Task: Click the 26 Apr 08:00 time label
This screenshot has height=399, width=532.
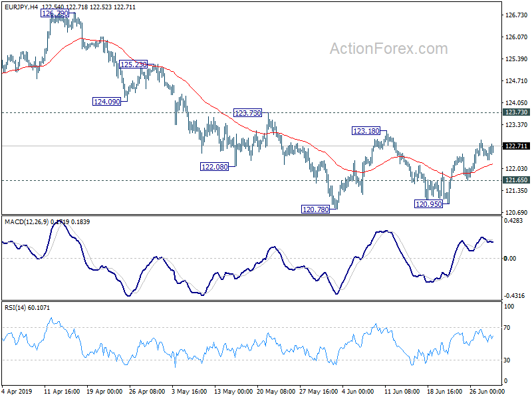Action: click(x=147, y=391)
